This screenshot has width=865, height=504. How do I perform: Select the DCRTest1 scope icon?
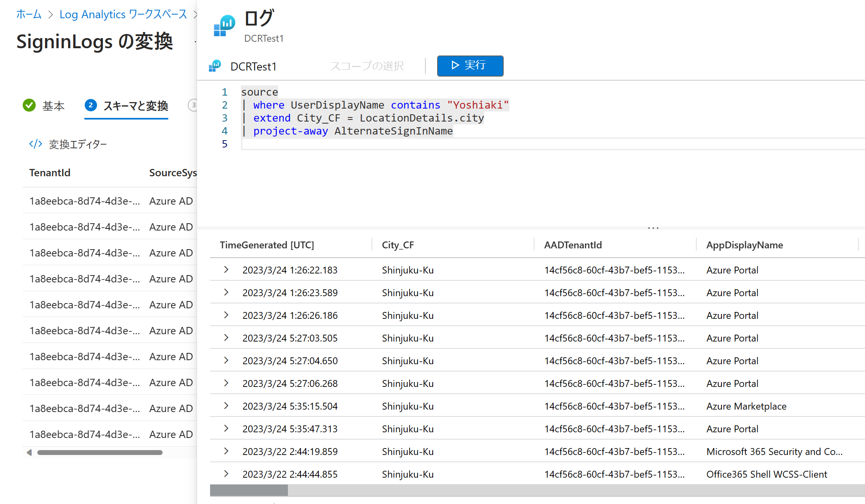[215, 66]
